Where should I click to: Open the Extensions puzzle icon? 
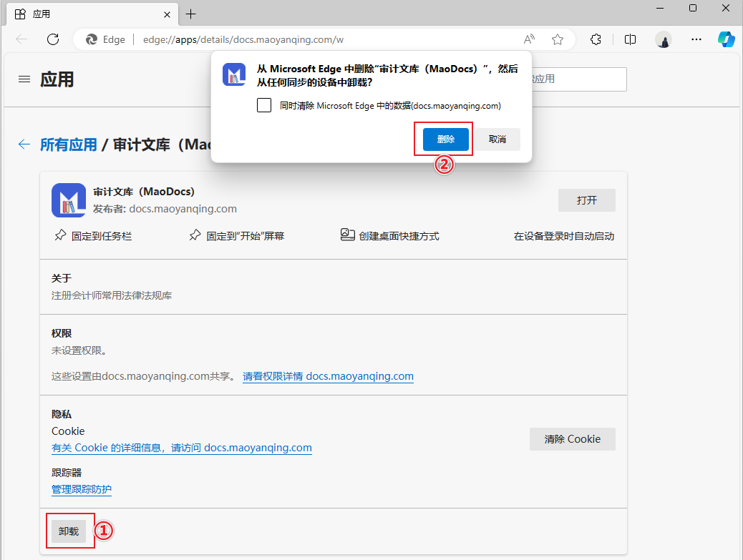[x=596, y=39]
